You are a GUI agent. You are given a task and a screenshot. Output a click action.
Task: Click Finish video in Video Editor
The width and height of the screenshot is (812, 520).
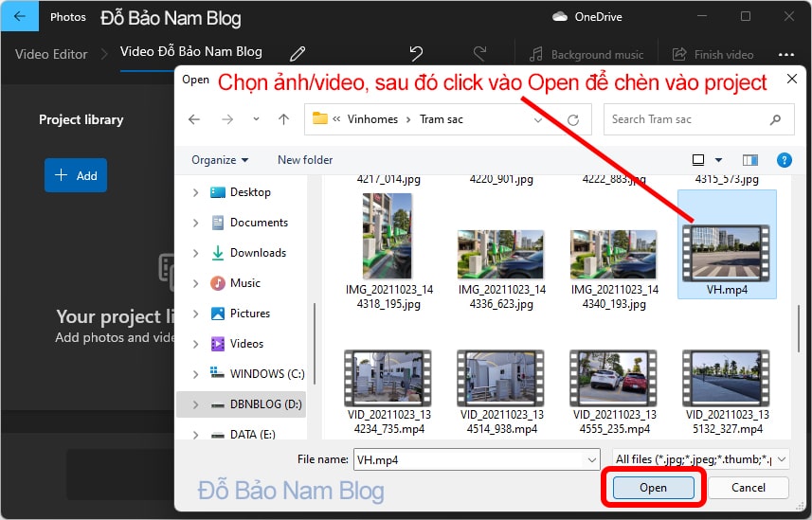point(713,54)
